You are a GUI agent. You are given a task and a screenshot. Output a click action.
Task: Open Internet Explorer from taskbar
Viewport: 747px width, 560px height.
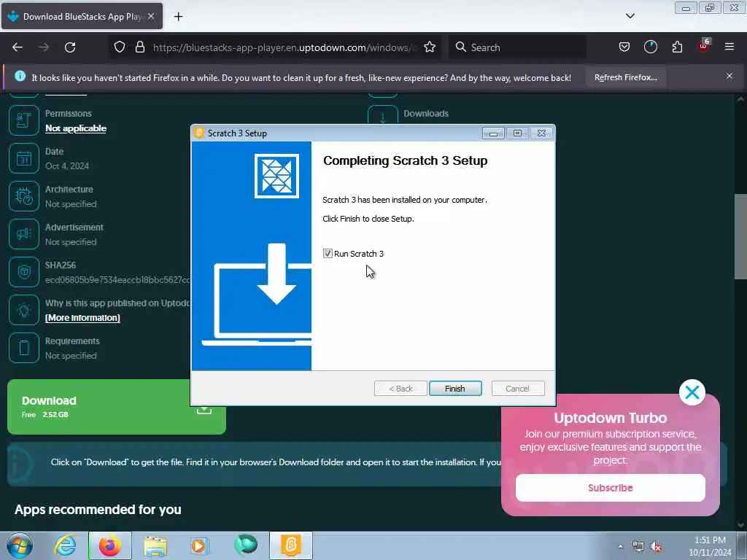point(65,545)
